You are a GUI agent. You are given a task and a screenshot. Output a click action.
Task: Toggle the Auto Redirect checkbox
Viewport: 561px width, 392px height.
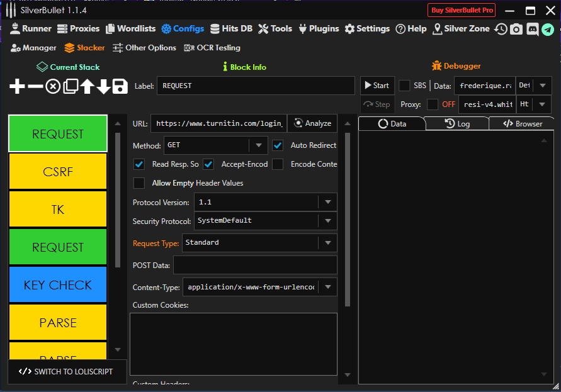[x=278, y=145]
